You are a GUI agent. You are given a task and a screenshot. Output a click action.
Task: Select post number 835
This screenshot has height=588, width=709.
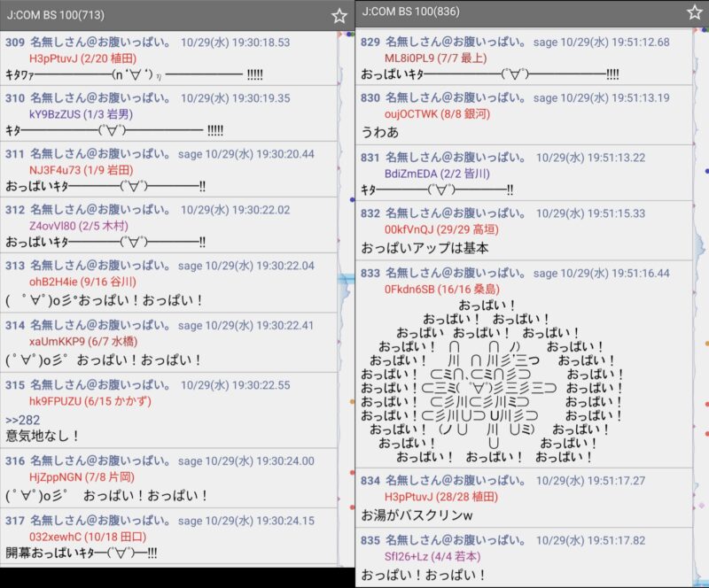pyautogui.click(x=370, y=540)
